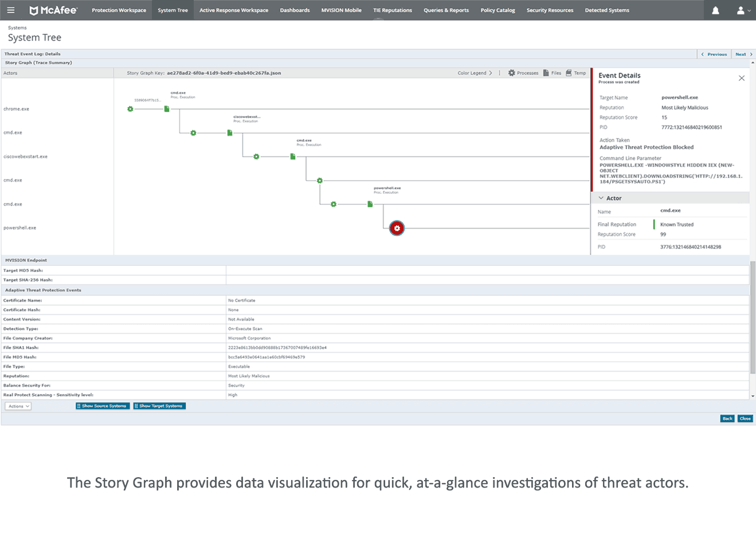This screenshot has width=756, height=546.
Task: Click the Story Graph Key filename
Action: click(224, 73)
